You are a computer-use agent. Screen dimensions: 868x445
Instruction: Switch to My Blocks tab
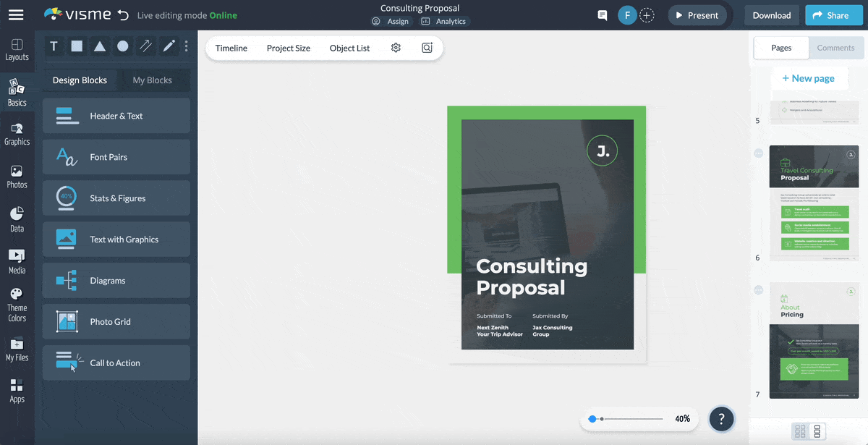coord(152,80)
